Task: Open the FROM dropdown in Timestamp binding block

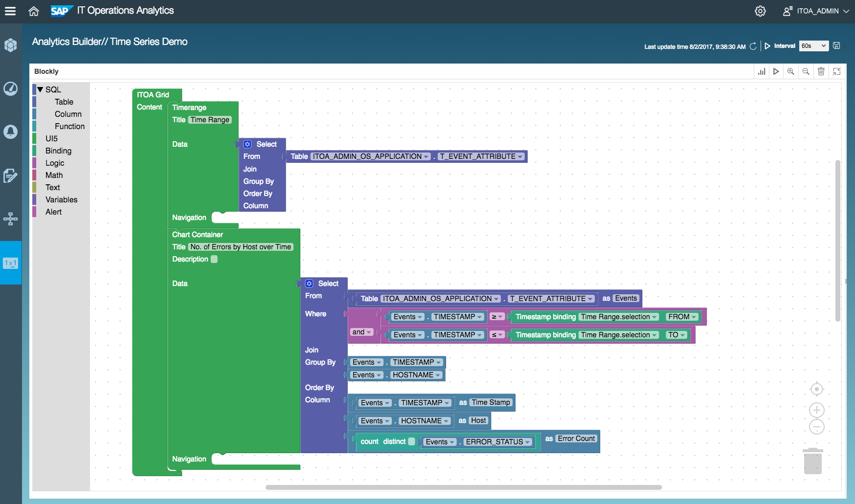Action: 682,317
